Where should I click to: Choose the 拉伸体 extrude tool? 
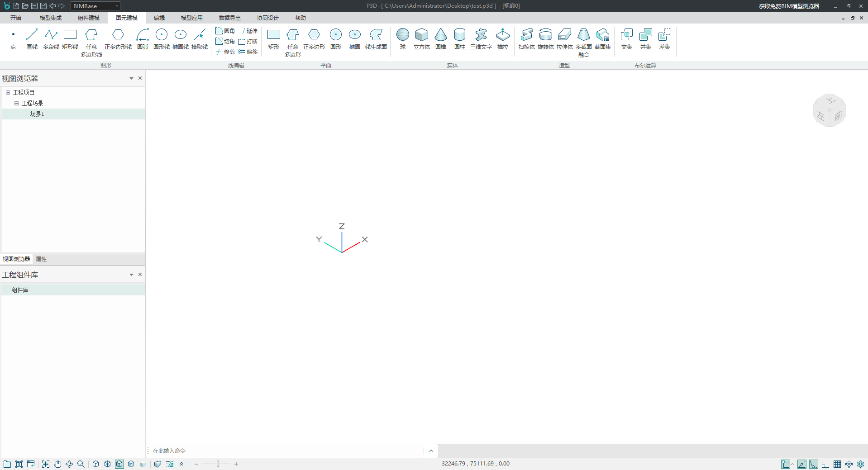point(564,38)
